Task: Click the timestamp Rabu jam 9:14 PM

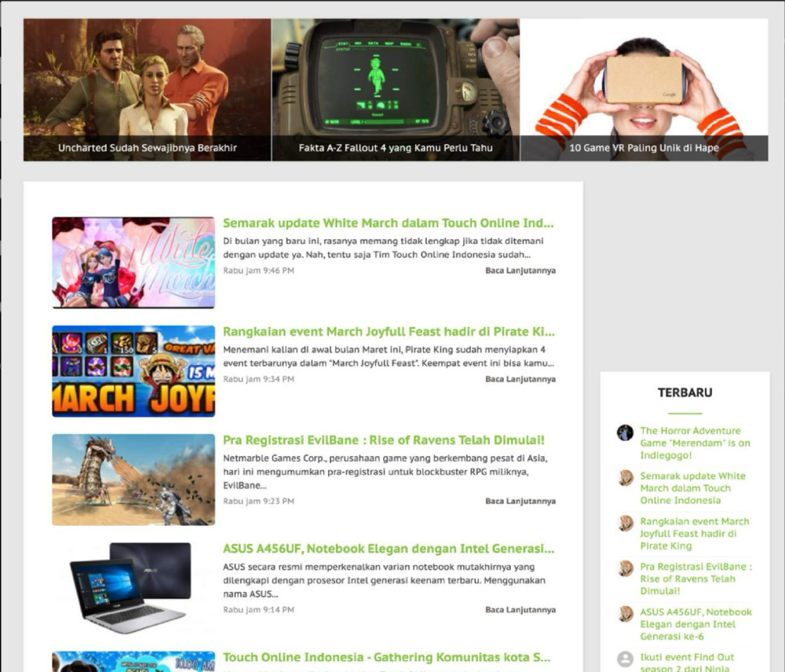Action: point(258,610)
